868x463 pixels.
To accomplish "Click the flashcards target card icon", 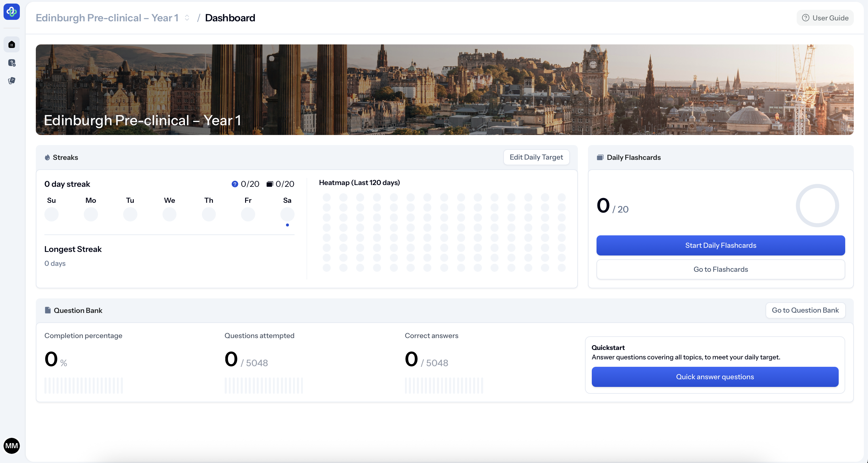I will (270, 184).
